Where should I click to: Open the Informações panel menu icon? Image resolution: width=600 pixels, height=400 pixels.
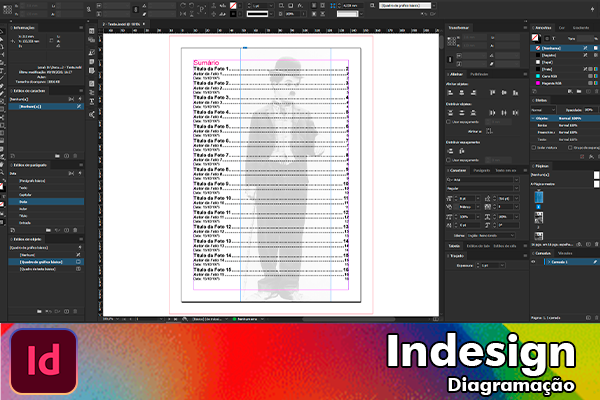pyautogui.click(x=81, y=28)
